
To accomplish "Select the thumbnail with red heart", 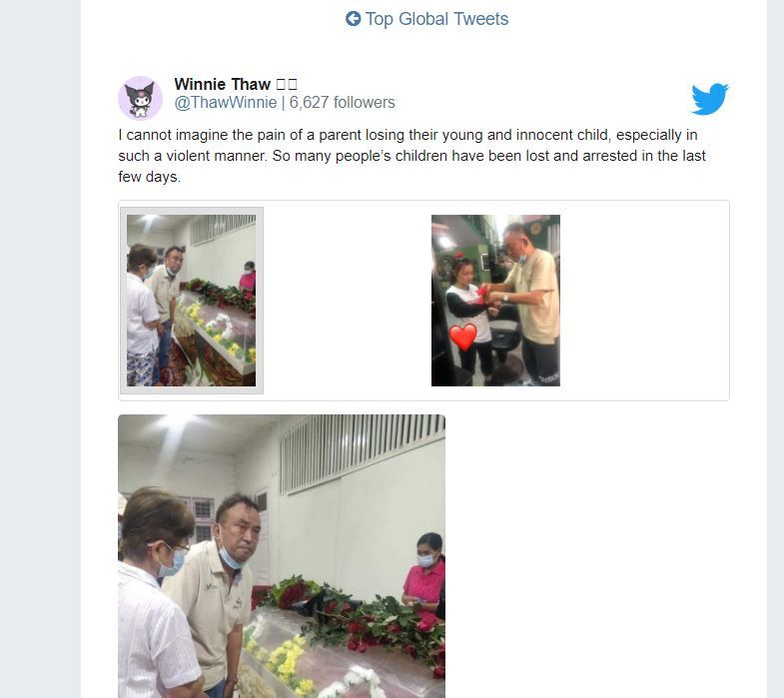I will 495,301.
